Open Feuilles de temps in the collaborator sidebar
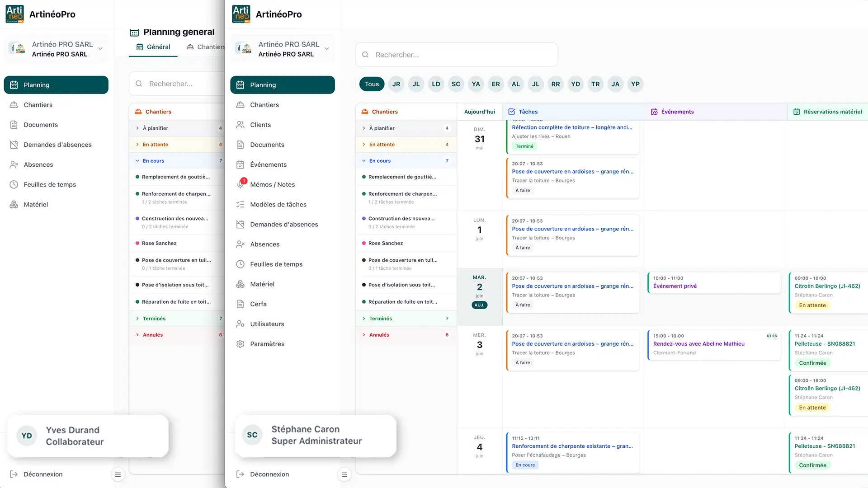 (56, 184)
